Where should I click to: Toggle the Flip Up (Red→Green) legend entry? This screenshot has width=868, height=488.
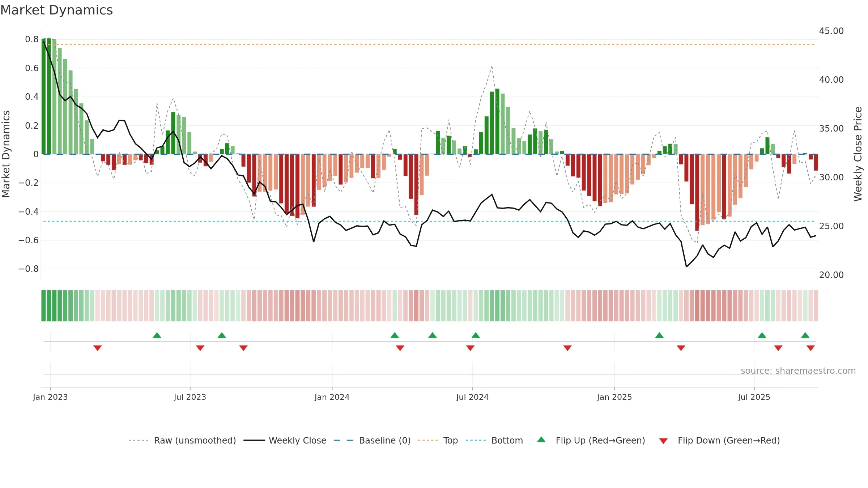tap(591, 440)
